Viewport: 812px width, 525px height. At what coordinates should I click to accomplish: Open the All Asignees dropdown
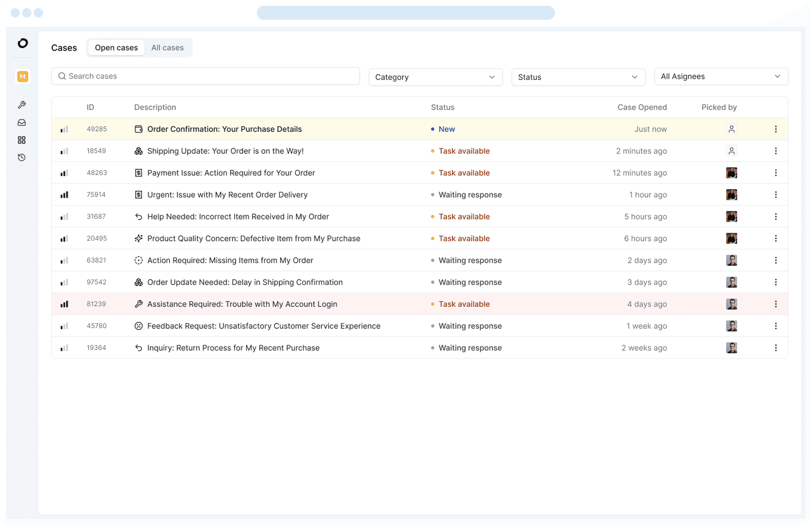tap(721, 76)
